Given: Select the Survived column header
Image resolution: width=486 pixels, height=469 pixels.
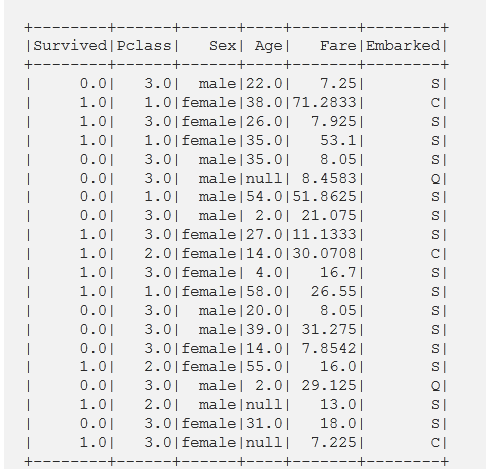Looking at the screenshot, I should [x=70, y=46].
